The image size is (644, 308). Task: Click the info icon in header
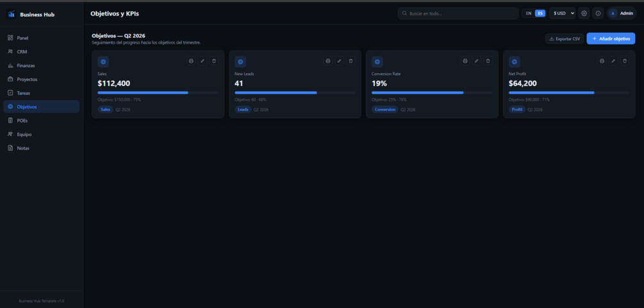point(598,13)
